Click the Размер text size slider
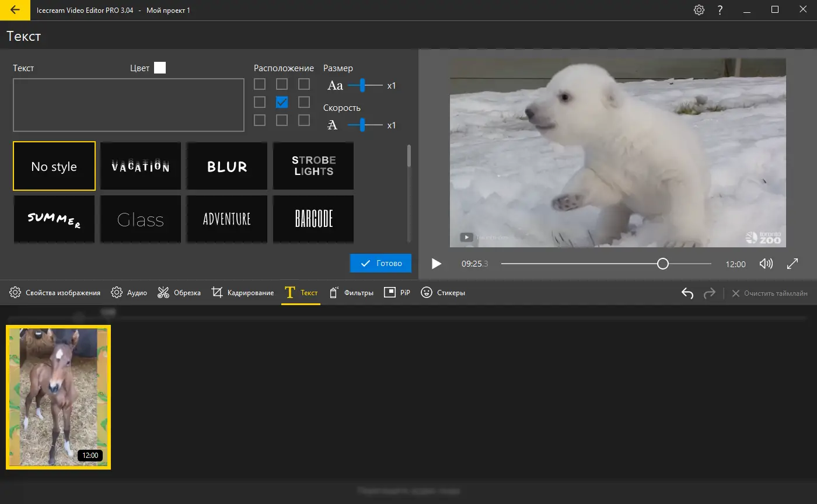This screenshot has width=817, height=504. pos(362,86)
